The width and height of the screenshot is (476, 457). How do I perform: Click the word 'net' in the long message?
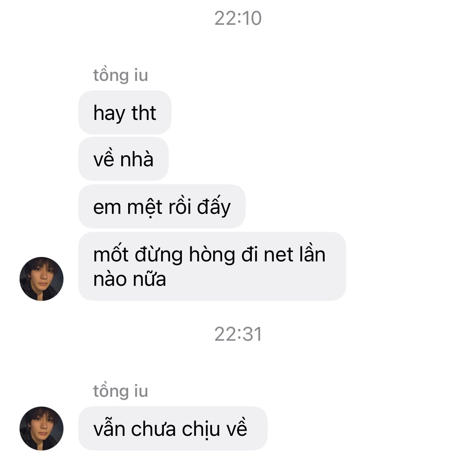click(x=278, y=255)
